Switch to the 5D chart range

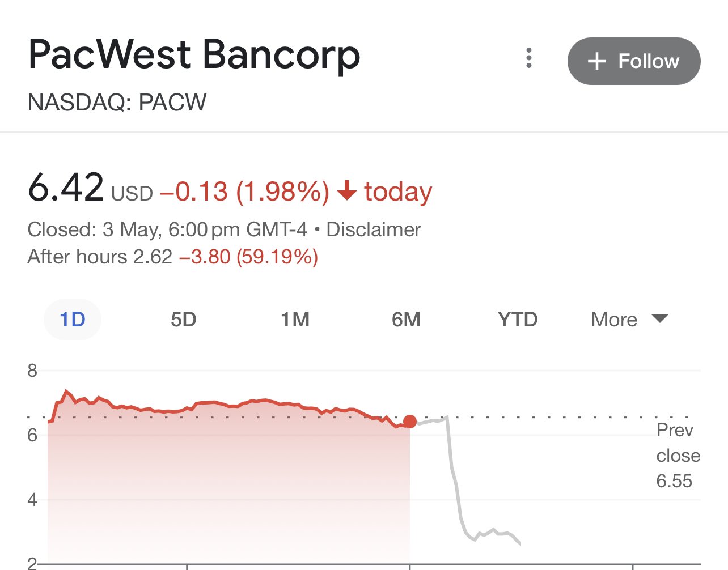tap(184, 320)
